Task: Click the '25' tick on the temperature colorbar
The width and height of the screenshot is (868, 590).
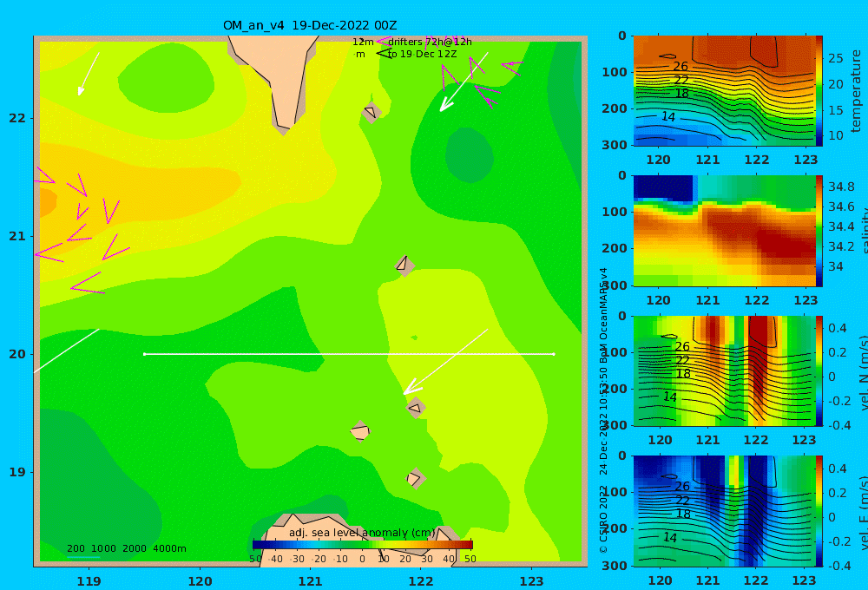Action: [835, 58]
